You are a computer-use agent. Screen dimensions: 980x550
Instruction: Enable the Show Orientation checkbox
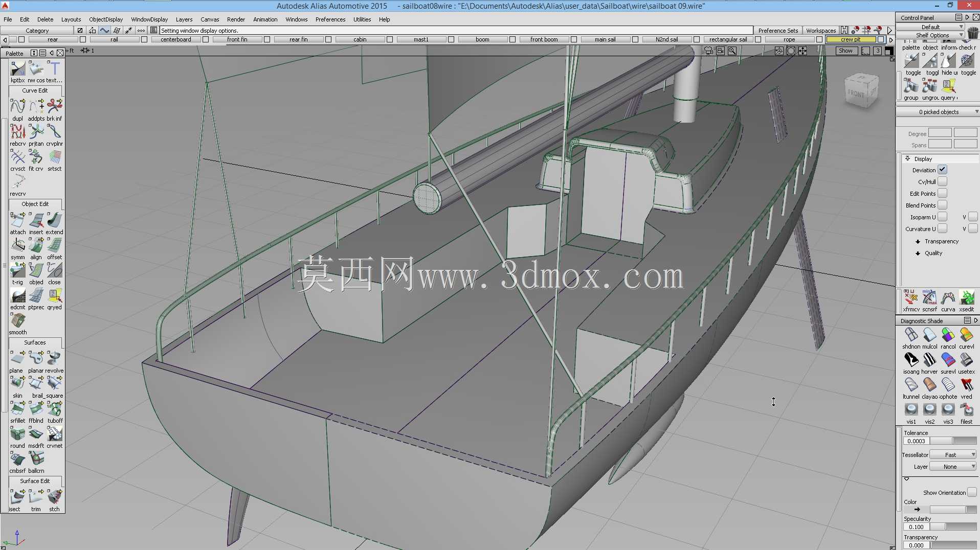click(x=972, y=492)
